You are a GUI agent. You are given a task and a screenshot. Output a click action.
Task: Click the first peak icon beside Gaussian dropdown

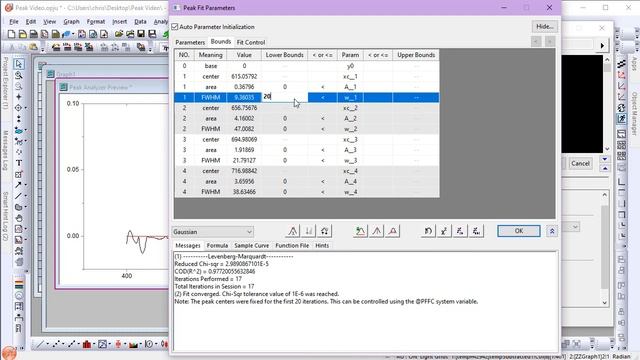293,231
